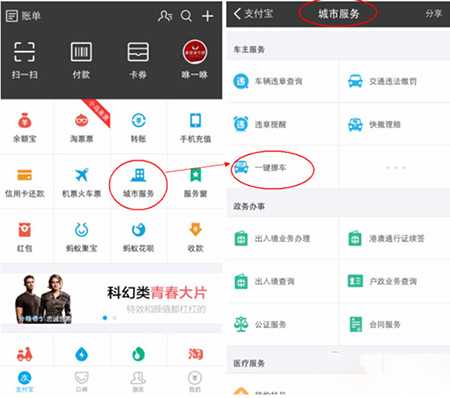Screen dimensions: 450x398
Task: Tap the 医疗服务 section header
Action: (249, 363)
